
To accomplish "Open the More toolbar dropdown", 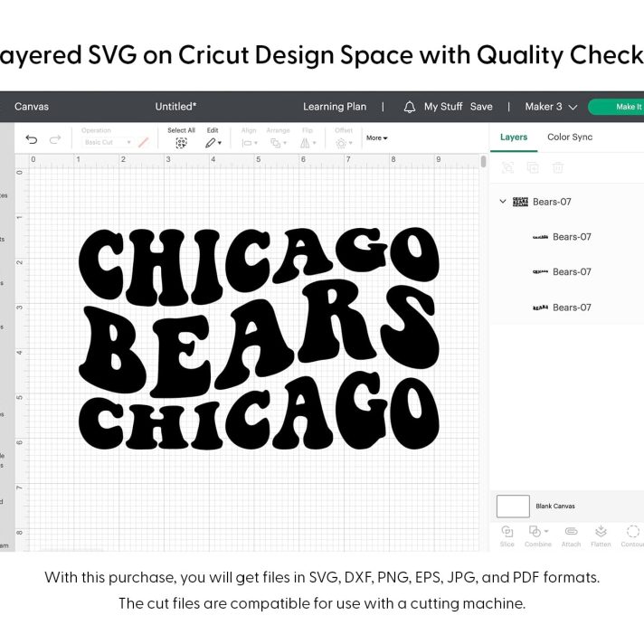I will click(376, 138).
